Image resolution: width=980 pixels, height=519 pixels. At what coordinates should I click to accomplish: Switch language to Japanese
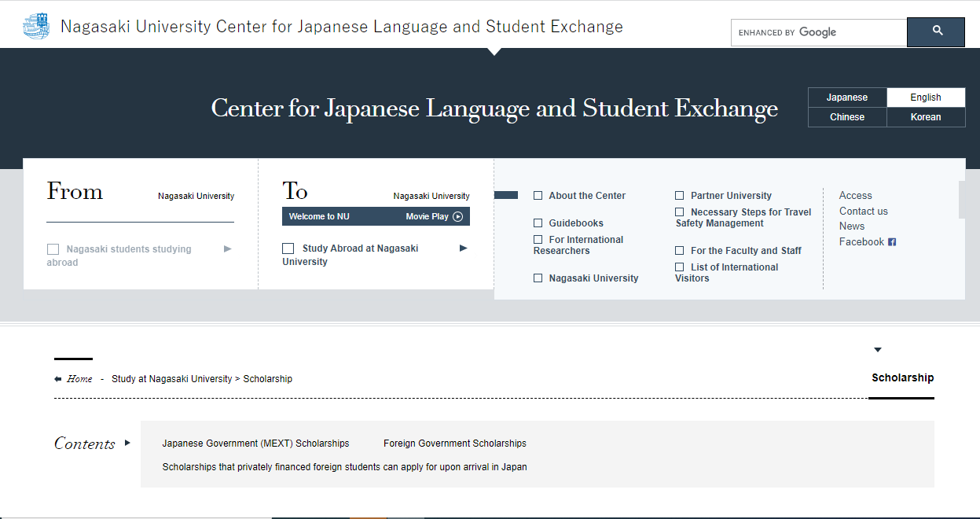click(847, 98)
